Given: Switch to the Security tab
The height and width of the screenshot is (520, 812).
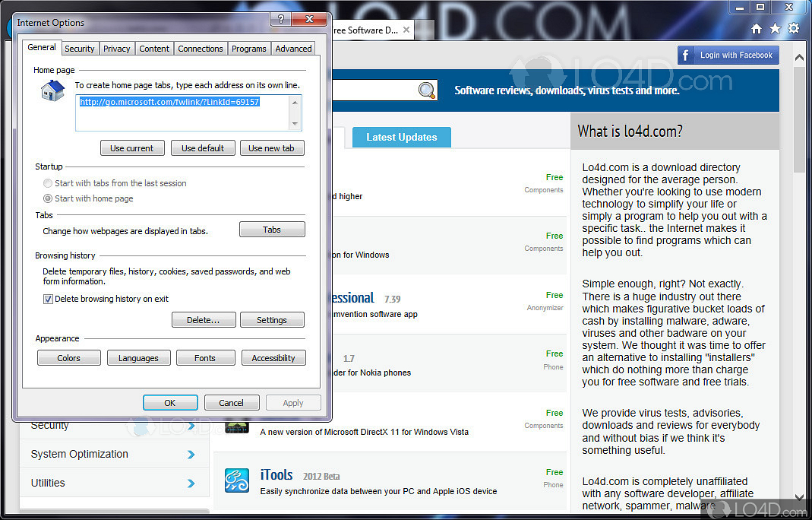Looking at the screenshot, I should [79, 49].
